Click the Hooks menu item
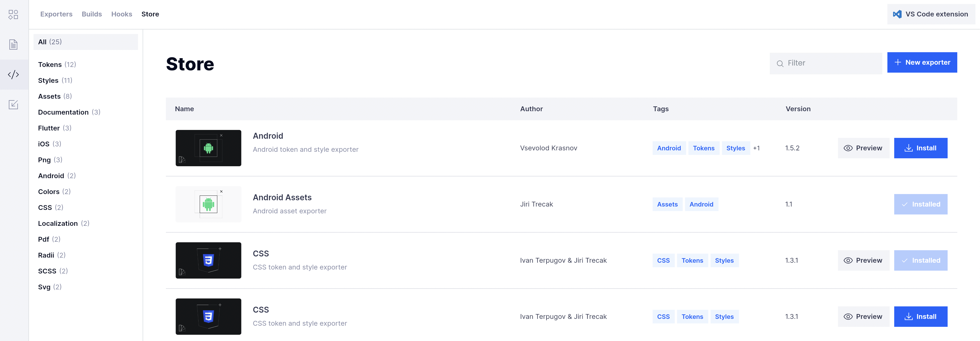 click(122, 14)
